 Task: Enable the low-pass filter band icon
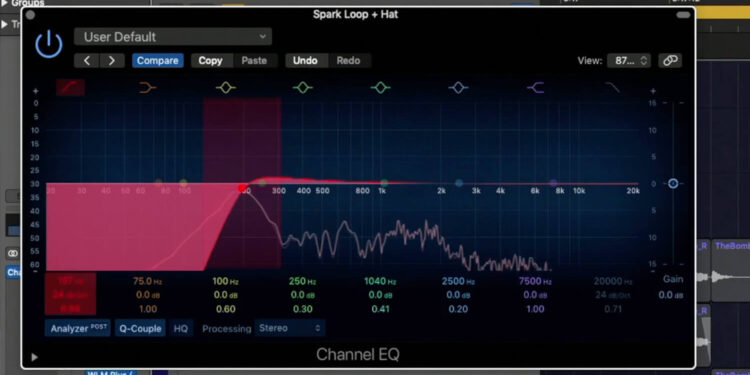613,88
